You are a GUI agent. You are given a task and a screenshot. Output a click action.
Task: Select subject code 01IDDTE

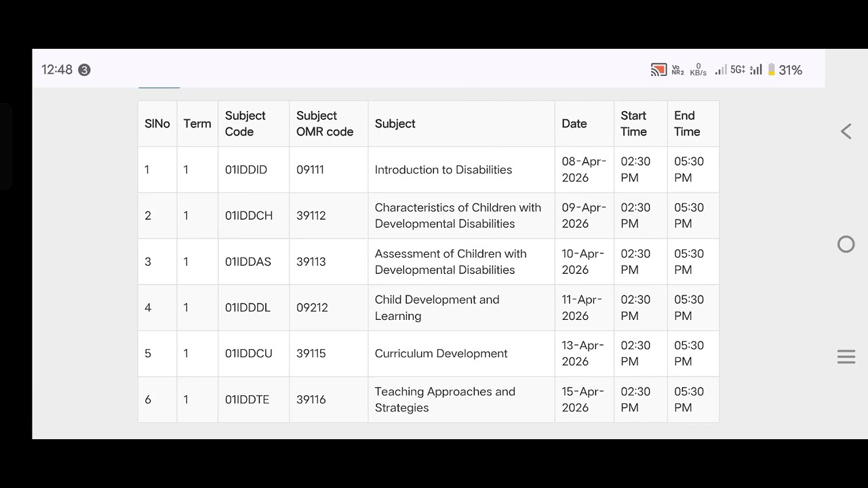[x=248, y=400]
